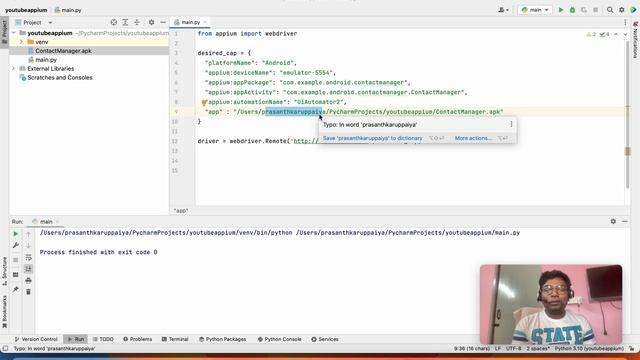Viewport: 640px width, 360px height.
Task: Change LF line separator in status bar
Action: click(x=498, y=349)
